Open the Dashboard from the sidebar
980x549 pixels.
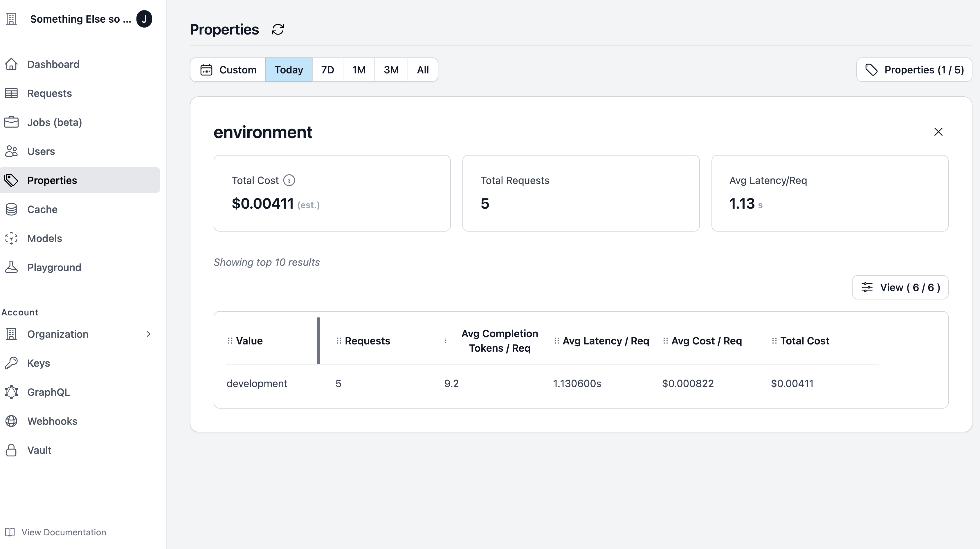click(x=53, y=64)
